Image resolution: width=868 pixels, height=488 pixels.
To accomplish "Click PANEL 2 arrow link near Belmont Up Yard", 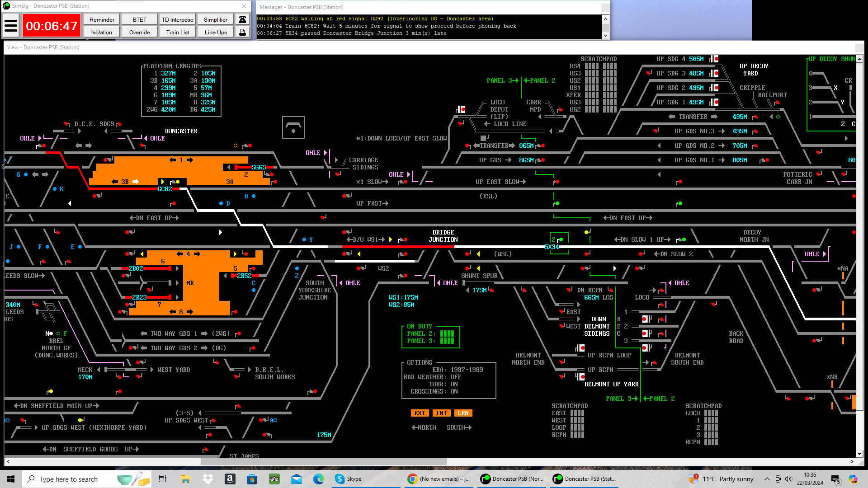I will pos(659,399).
